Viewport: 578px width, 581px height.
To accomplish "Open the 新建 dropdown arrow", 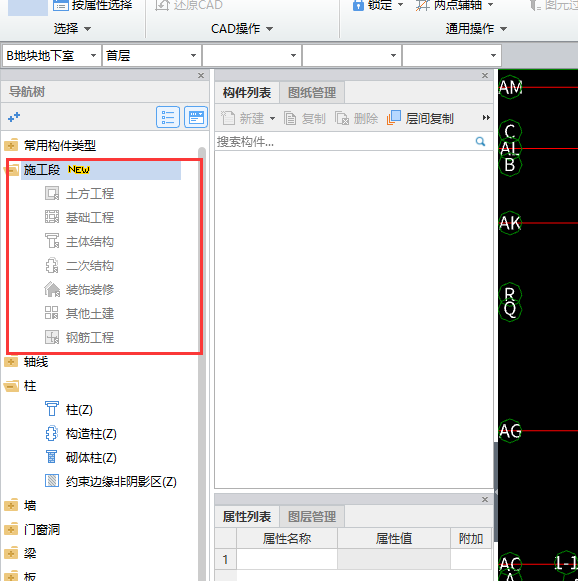I will click(272, 119).
